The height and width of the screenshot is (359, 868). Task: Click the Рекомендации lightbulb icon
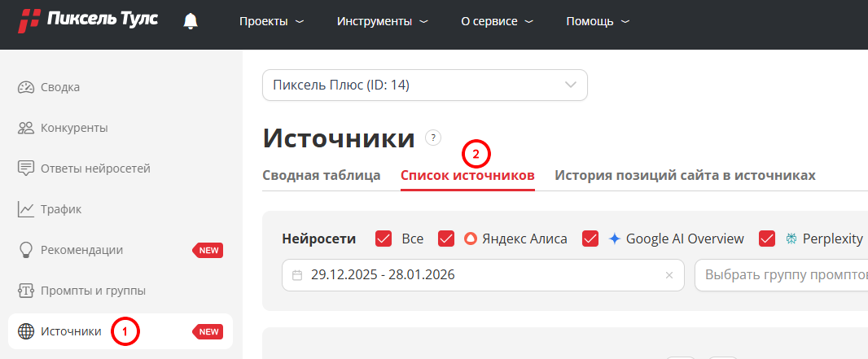26,250
